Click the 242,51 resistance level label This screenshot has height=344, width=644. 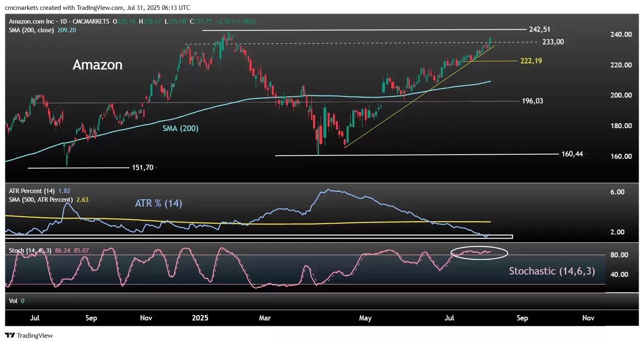(x=540, y=29)
